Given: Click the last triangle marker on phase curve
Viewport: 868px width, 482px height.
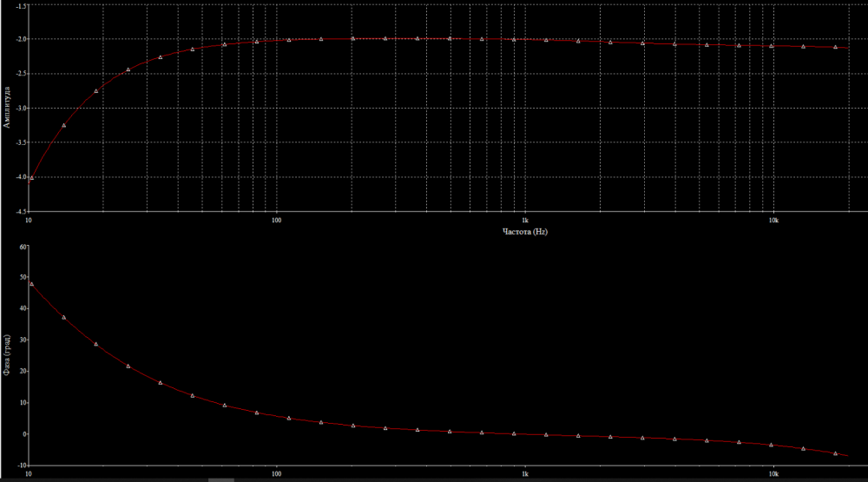Looking at the screenshot, I should click(x=835, y=453).
